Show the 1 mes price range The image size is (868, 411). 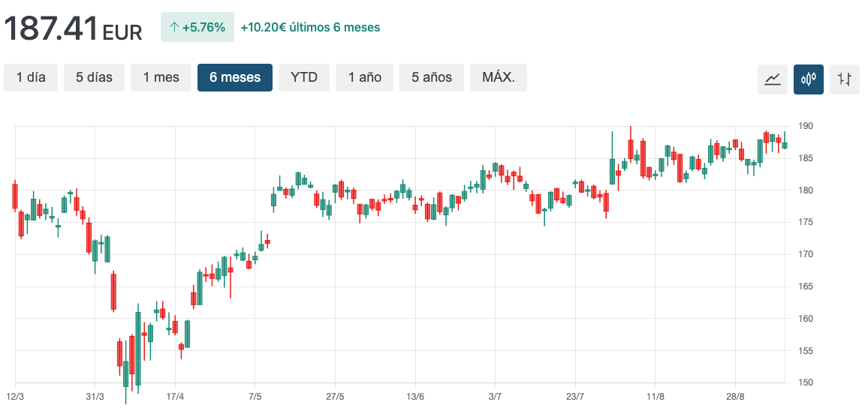(x=161, y=77)
